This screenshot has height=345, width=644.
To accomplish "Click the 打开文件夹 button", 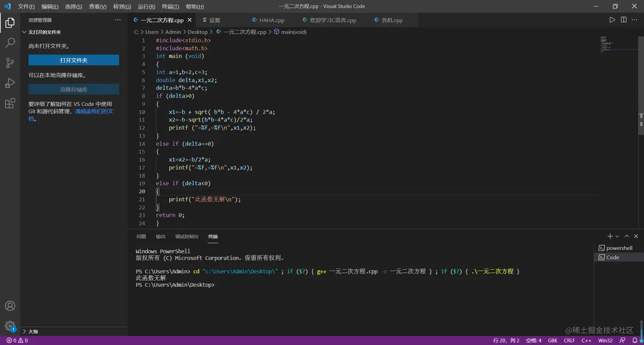I will [73, 60].
